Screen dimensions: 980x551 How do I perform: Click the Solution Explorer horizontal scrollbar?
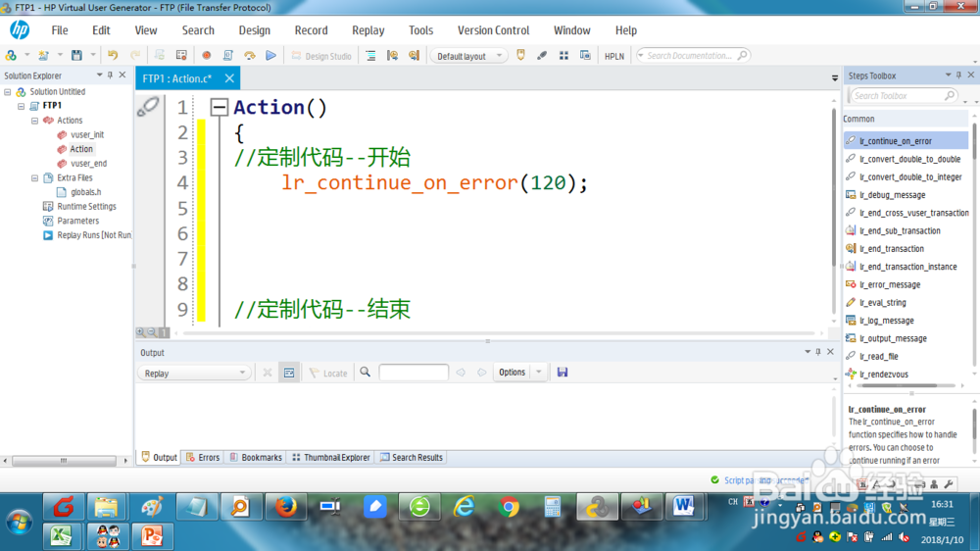pos(64,461)
